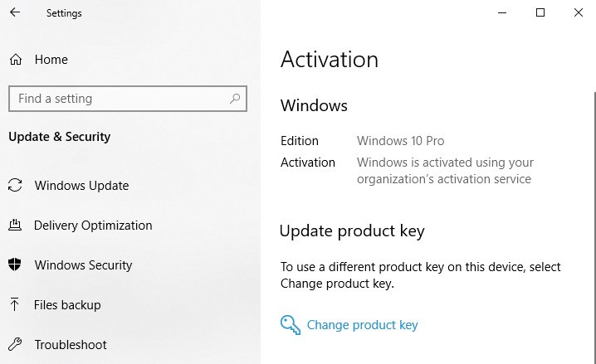Click the Home house icon
Screen dimensions: 596x364
click(15, 60)
